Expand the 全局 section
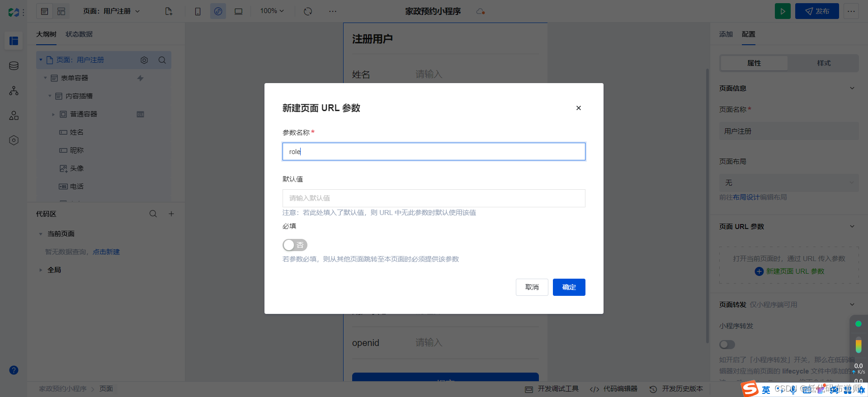 41,270
